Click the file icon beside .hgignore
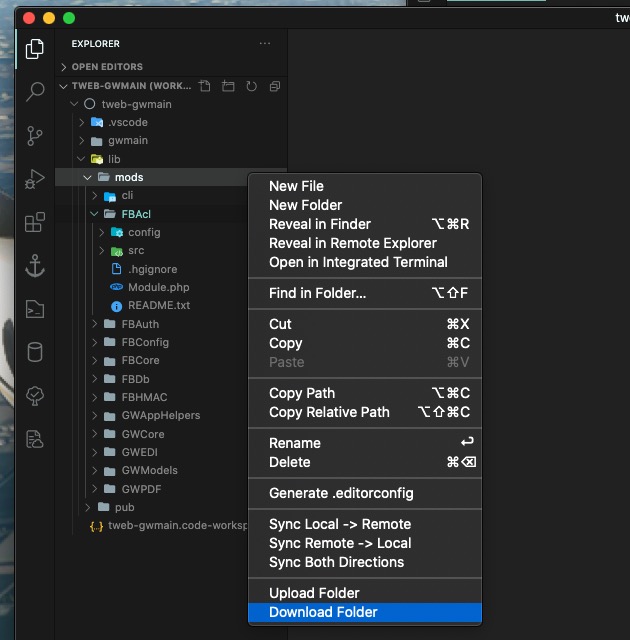This screenshot has width=630, height=640. 117,269
